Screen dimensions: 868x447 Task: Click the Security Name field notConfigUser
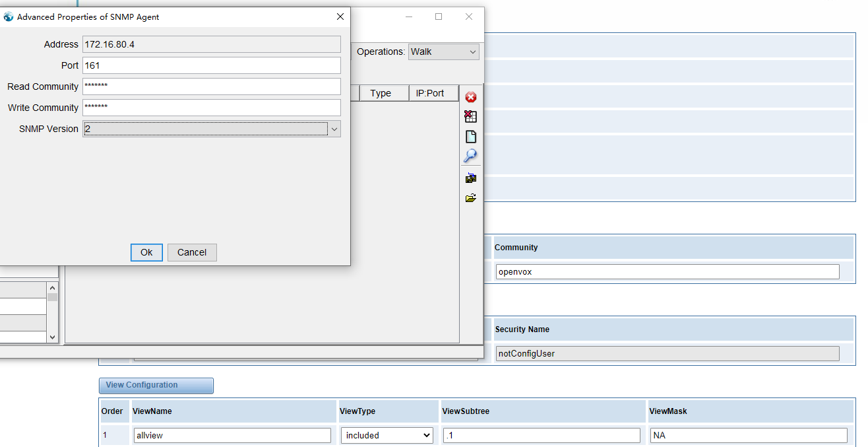[667, 353]
